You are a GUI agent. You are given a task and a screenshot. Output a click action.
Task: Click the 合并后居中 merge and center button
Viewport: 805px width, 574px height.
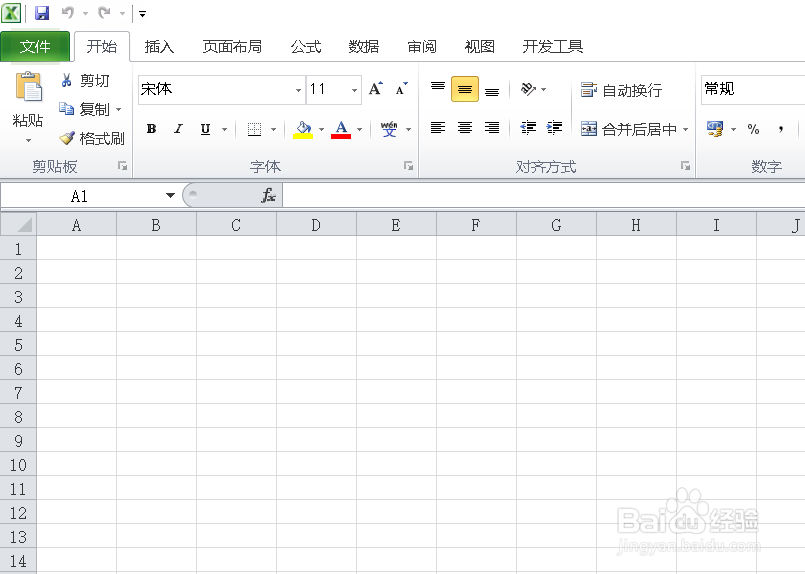pyautogui.click(x=629, y=129)
